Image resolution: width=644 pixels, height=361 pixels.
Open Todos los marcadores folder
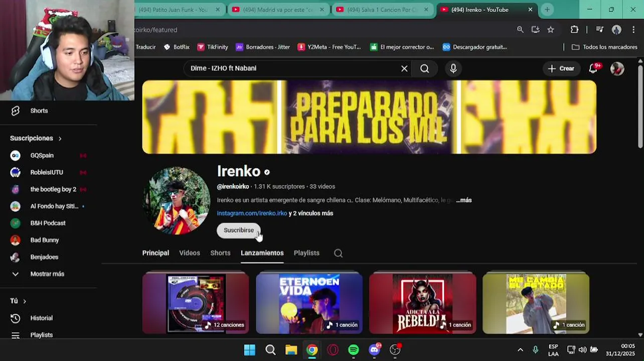coord(604,47)
